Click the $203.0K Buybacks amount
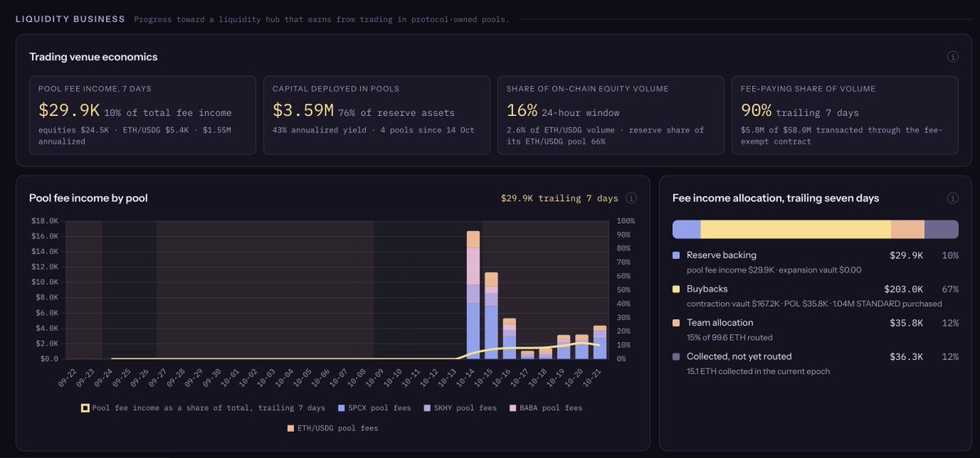Screen dimensions: 980x458 pyautogui.click(x=903, y=289)
